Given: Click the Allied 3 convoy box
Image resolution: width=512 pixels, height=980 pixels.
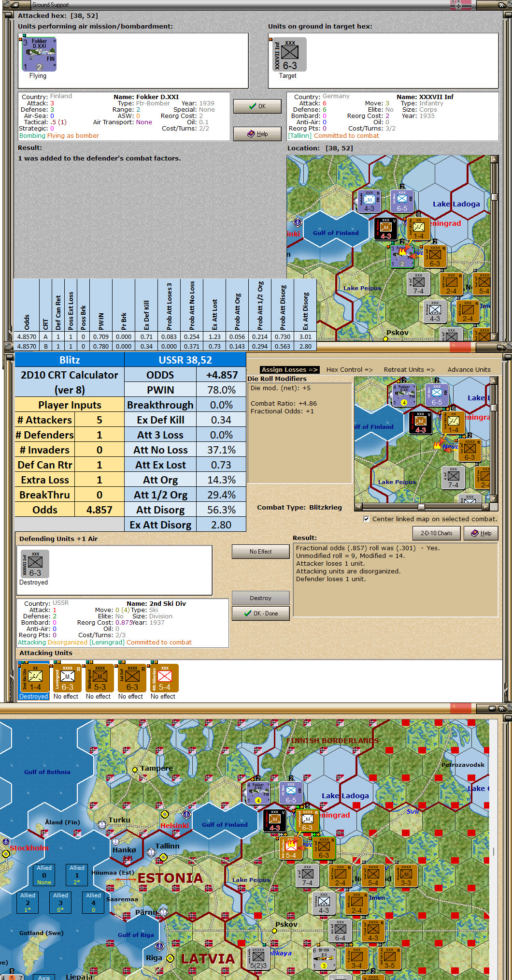Looking at the screenshot, I should point(60,902).
